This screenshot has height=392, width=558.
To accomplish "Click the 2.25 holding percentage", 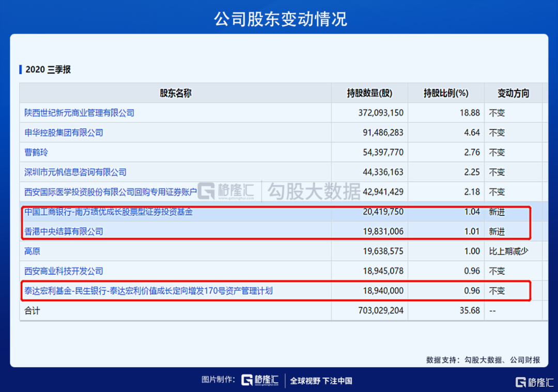I will [x=472, y=173].
